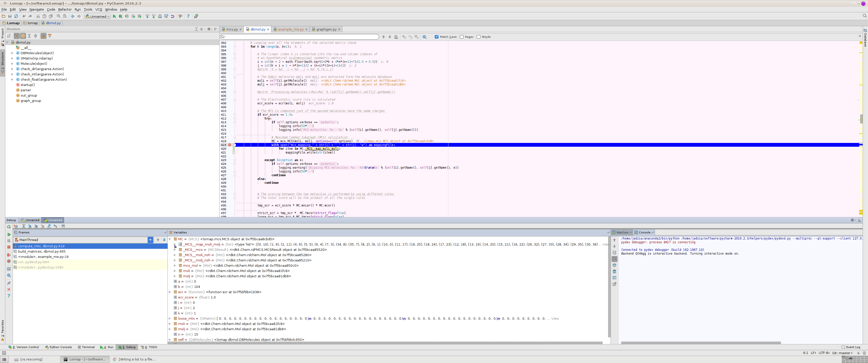Viewport: 868px width, 363px height.
Task: Switch to Writing a list to a file taskbar window
Action: 134,359
